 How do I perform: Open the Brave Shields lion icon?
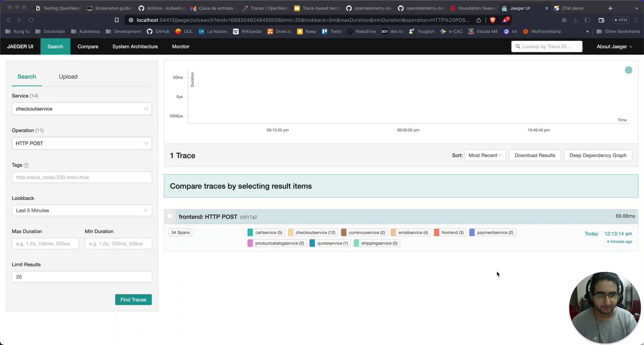coord(492,20)
